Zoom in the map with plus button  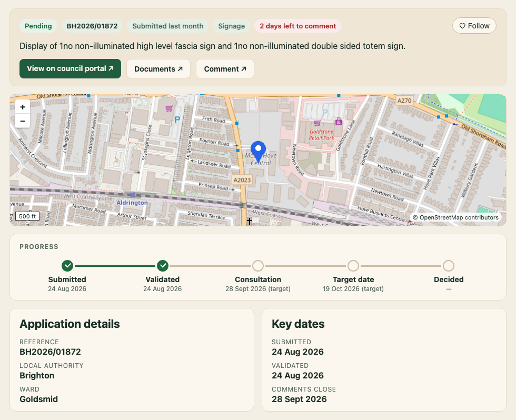(23, 106)
